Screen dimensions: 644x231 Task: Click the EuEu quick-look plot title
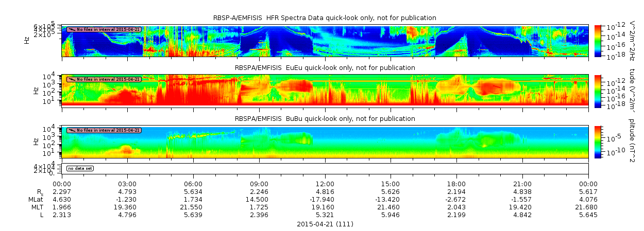coord(325,68)
